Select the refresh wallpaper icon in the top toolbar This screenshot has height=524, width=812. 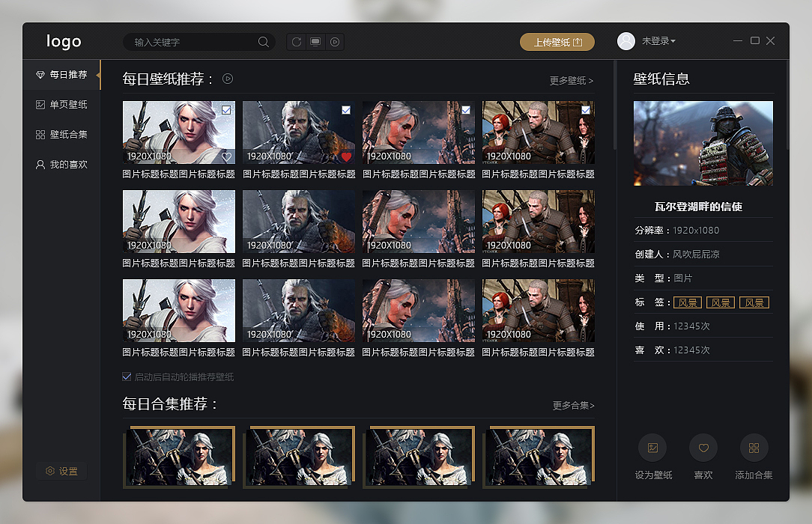[x=297, y=42]
